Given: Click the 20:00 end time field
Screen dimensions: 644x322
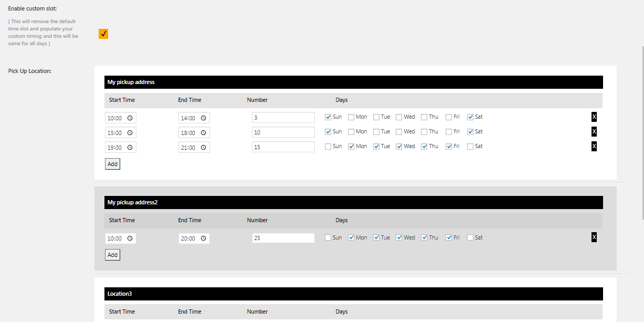Looking at the screenshot, I should pyautogui.click(x=194, y=238).
